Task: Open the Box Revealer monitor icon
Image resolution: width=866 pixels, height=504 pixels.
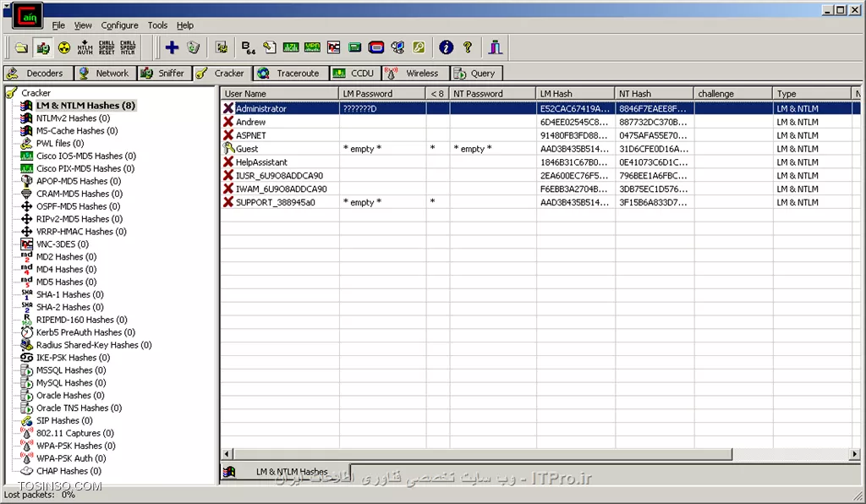Action: pos(397,47)
